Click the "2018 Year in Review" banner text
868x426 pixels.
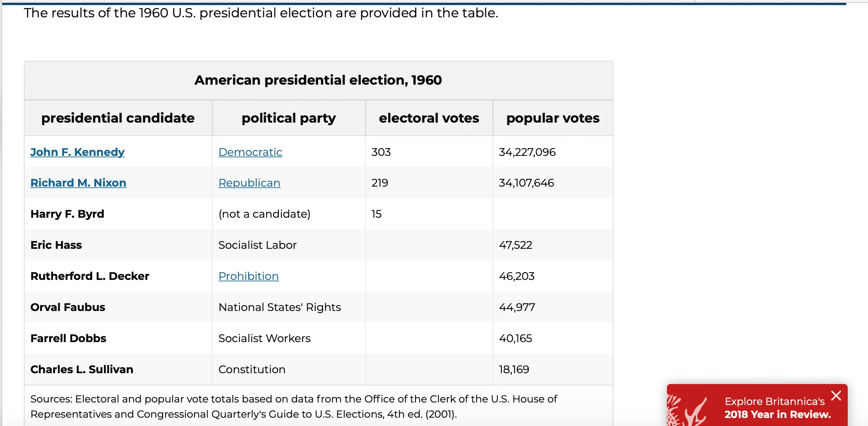(778, 414)
